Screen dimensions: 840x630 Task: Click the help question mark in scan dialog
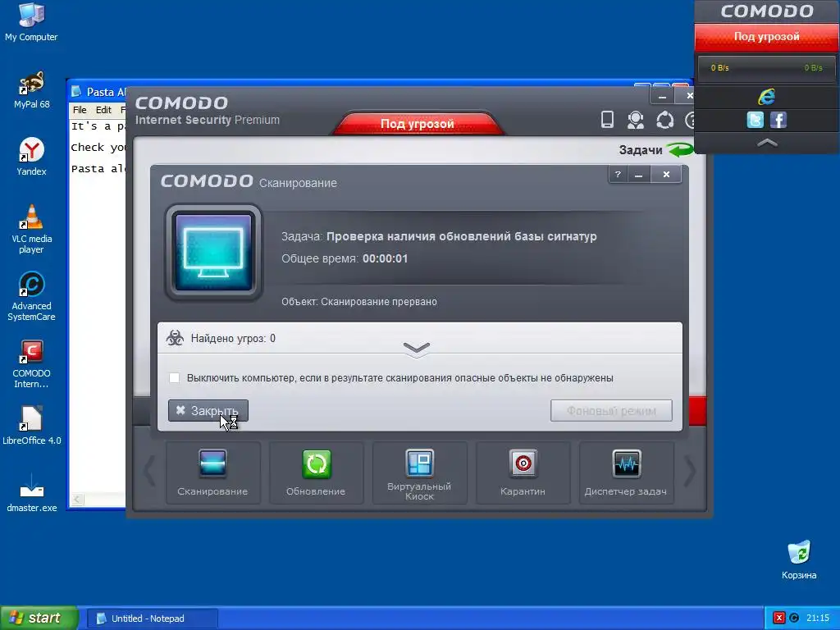pos(618,174)
